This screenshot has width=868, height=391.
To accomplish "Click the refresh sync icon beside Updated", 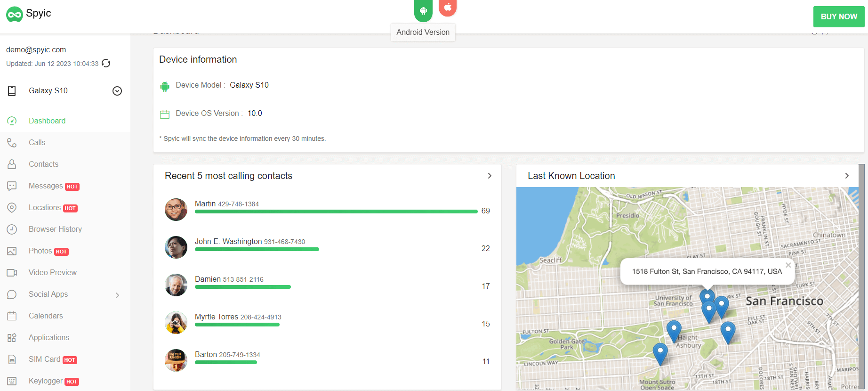I will (106, 63).
